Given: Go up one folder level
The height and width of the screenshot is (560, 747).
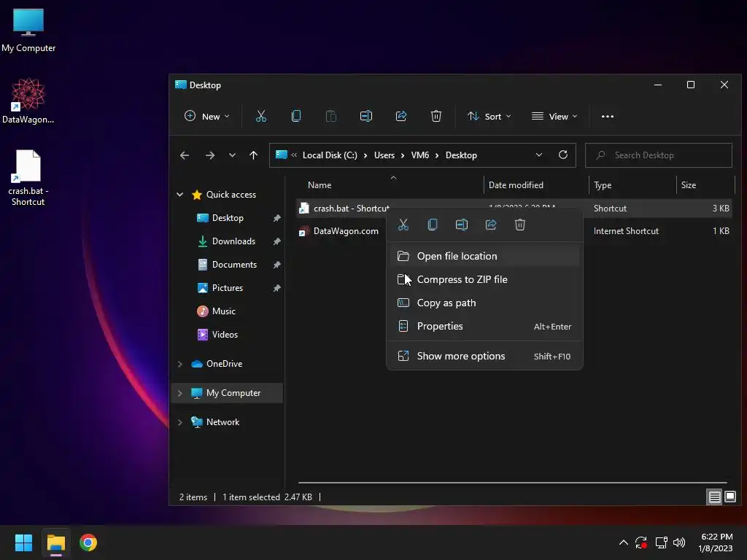Looking at the screenshot, I should point(253,155).
